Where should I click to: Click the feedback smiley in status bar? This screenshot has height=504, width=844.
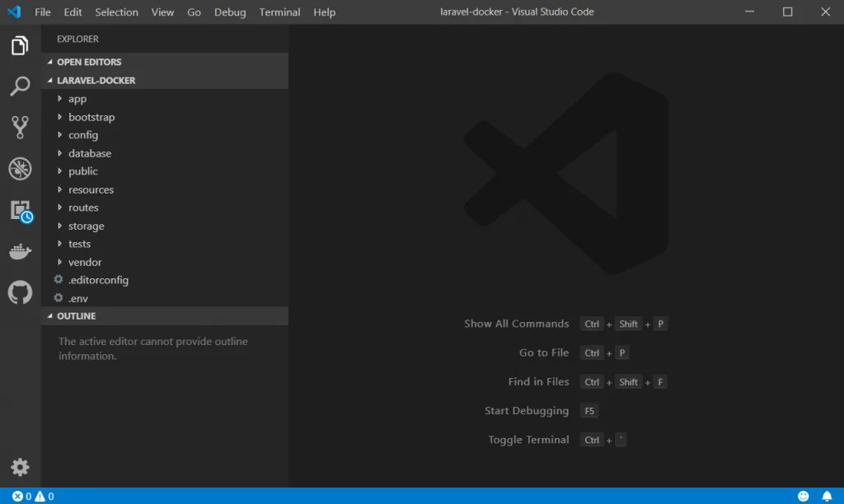pyautogui.click(x=803, y=496)
